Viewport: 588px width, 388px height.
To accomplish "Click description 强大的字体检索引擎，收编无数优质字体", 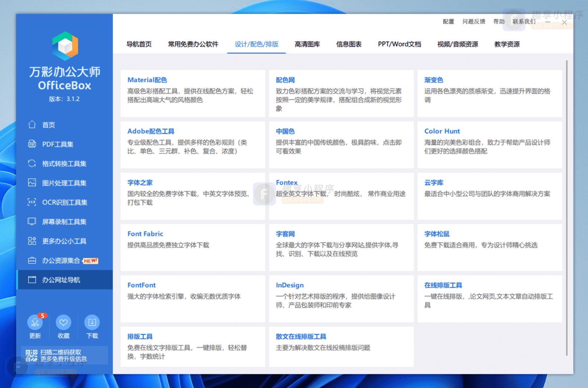I will tap(184, 296).
